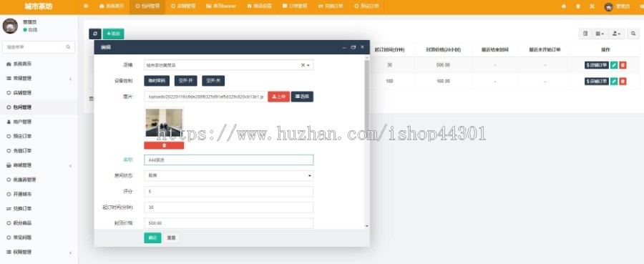Open the 房间状态 room status dropdown
Viewport: 644px width, 264px height.
click(229, 176)
